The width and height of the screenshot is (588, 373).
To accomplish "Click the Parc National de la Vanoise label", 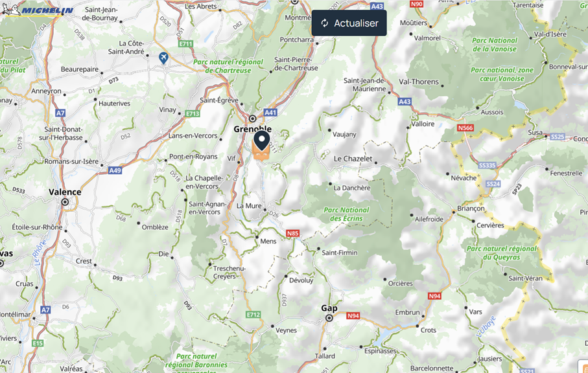I will click(x=495, y=45).
